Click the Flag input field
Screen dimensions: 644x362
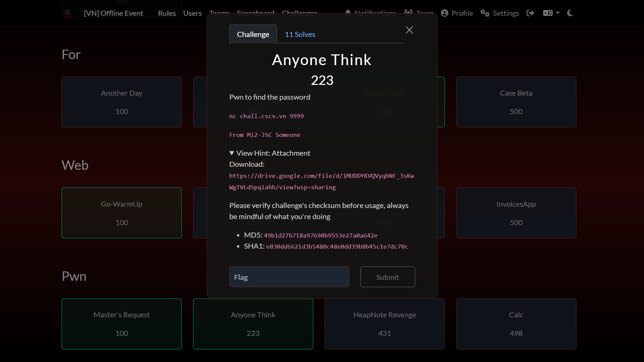pos(289,277)
